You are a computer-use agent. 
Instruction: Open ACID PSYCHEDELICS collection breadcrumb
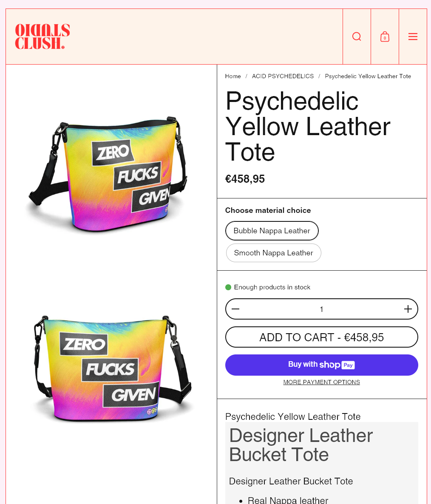coord(283,76)
